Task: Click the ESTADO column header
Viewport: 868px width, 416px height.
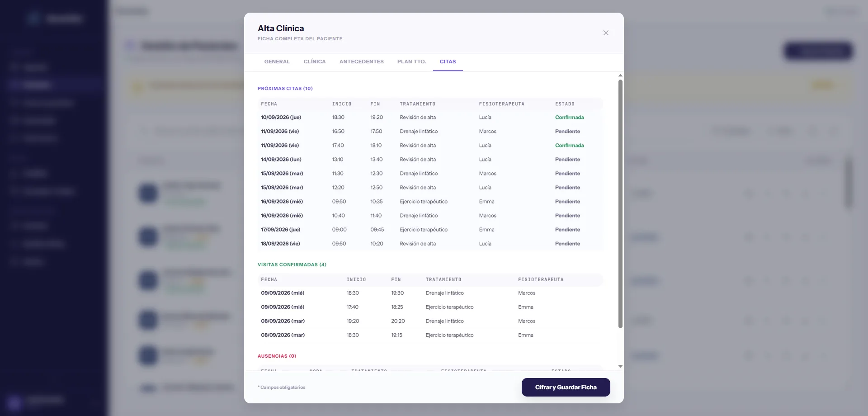Action: (x=565, y=104)
